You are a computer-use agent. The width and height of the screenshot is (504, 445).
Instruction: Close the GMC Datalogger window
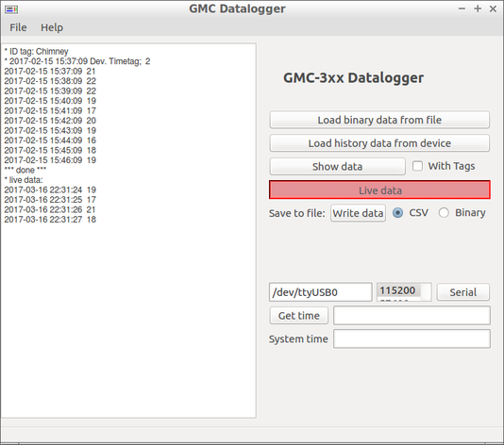[493, 9]
